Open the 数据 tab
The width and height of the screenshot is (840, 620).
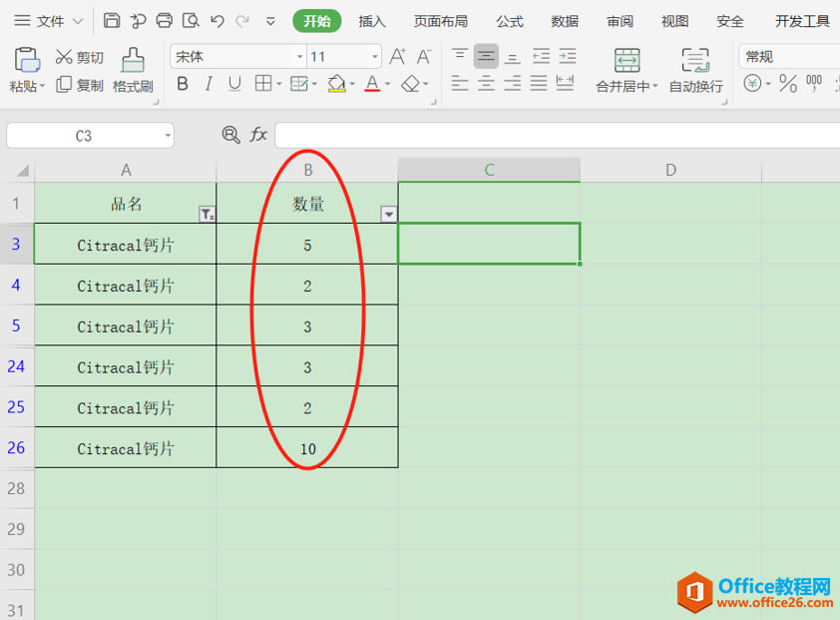coord(565,21)
